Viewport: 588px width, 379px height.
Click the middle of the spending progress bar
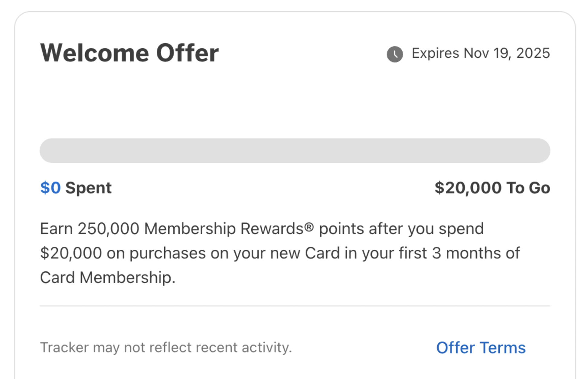click(x=295, y=151)
